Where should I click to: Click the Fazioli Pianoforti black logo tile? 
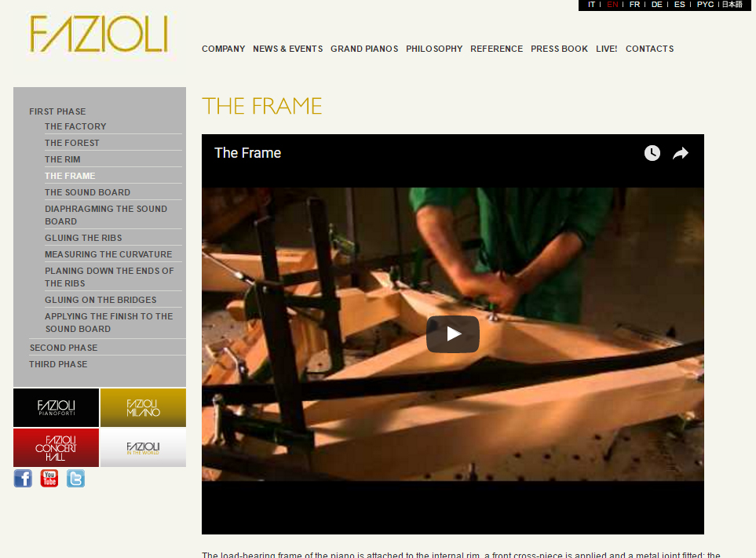(x=56, y=407)
